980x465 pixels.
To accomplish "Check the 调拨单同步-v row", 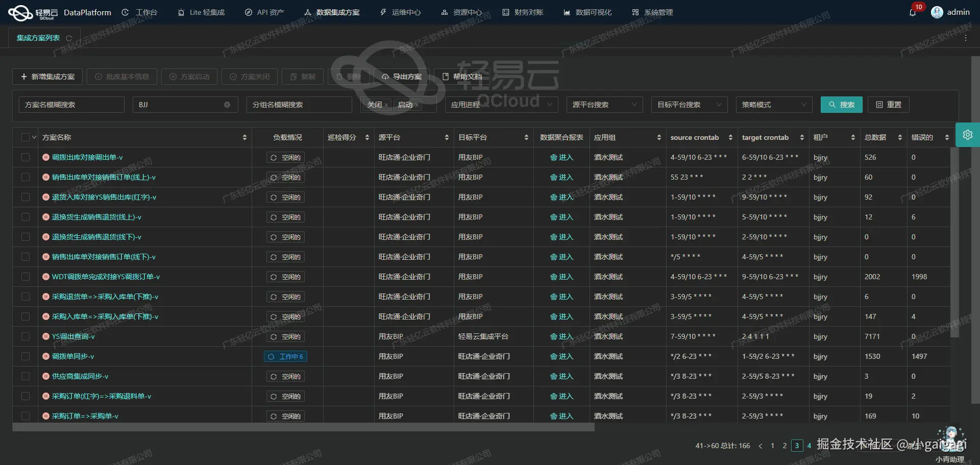I will pyautogui.click(x=25, y=356).
